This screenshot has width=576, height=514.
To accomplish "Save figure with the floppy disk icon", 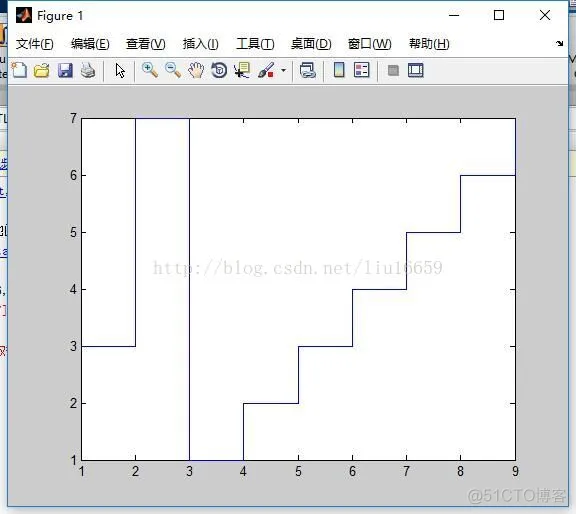I will tap(65, 70).
